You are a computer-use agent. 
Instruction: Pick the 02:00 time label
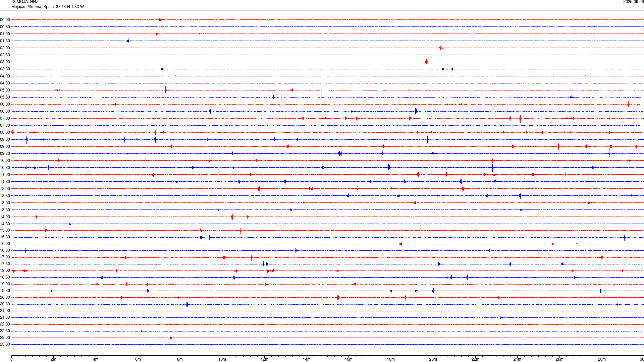point(5,48)
